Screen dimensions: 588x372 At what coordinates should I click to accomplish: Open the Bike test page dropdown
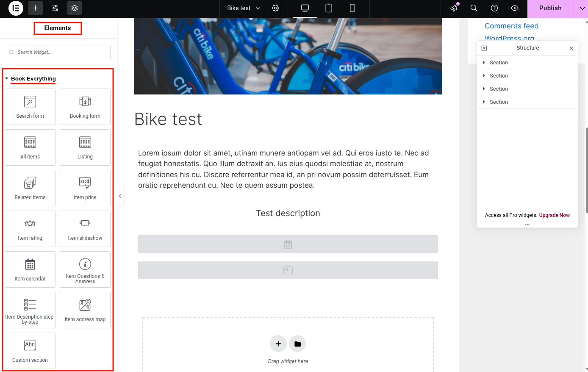coord(244,8)
